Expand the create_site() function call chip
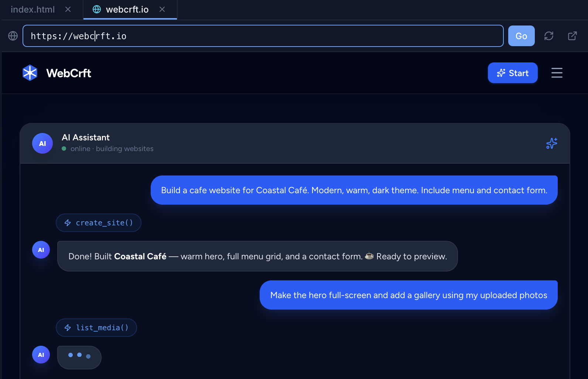Viewport: 588px width, 379px height. tap(98, 222)
